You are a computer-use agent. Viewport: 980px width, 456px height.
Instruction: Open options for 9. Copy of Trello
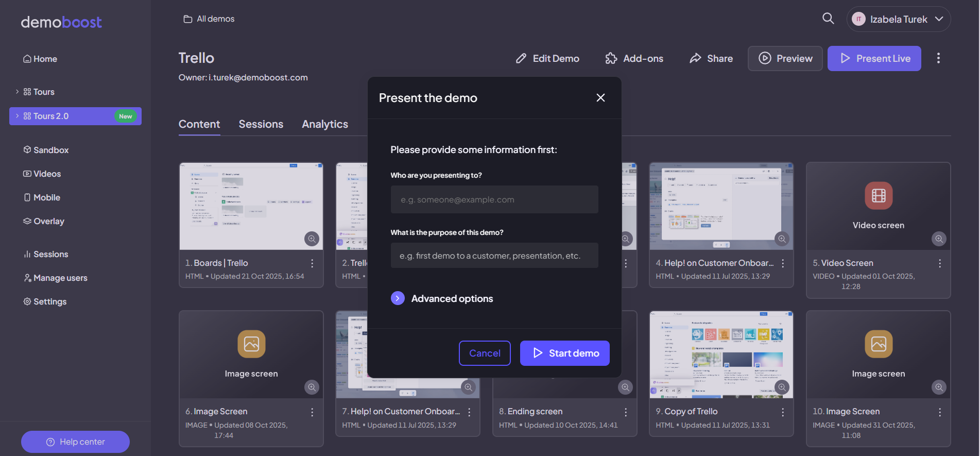783,412
